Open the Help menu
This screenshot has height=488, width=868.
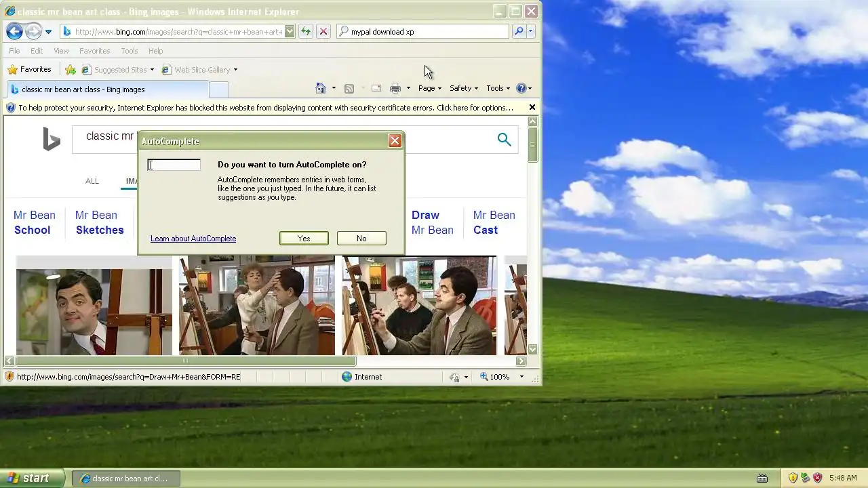155,51
